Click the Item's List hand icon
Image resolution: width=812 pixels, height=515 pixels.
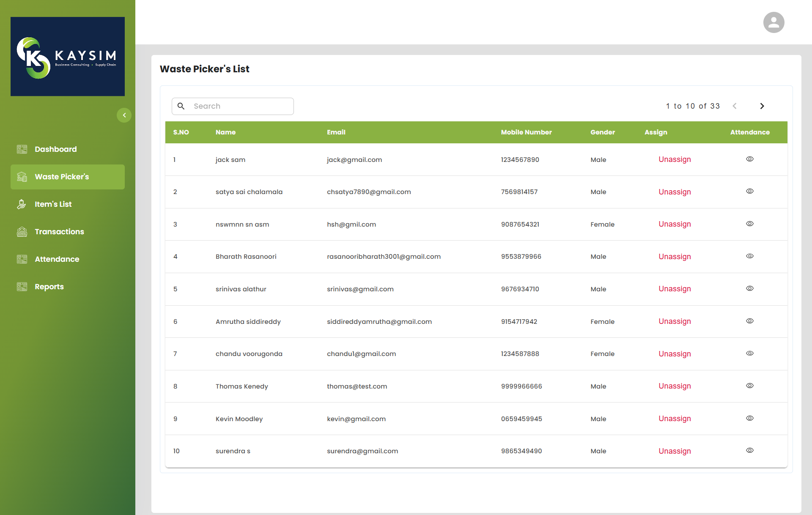pyautogui.click(x=22, y=204)
